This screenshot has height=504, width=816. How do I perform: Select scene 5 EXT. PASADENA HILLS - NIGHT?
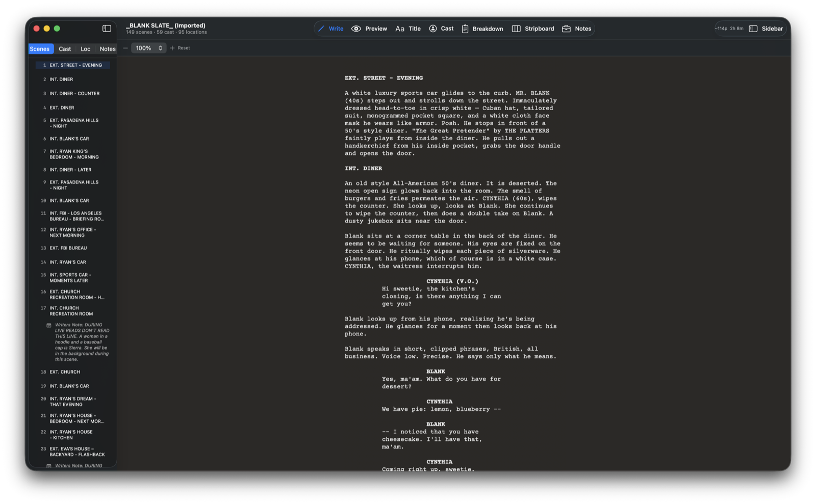click(x=73, y=123)
